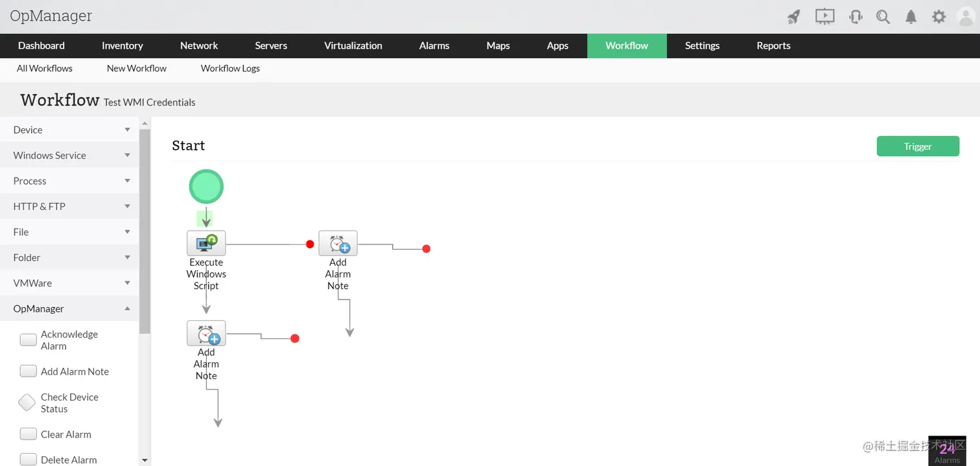Open the Execute Windows Script node icon

pyautogui.click(x=206, y=243)
